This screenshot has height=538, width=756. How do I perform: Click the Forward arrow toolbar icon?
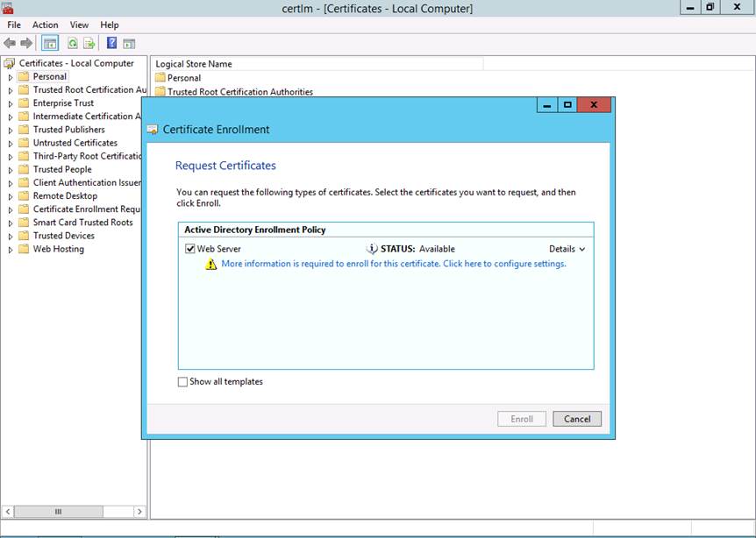26,43
